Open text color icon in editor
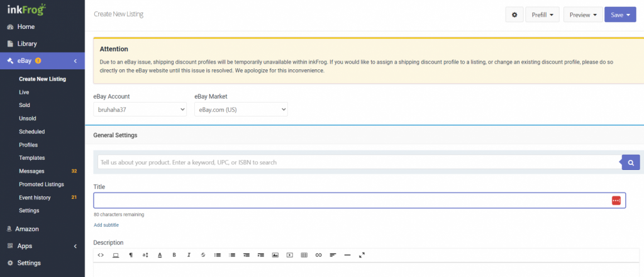The width and height of the screenshot is (644, 277). [160, 255]
